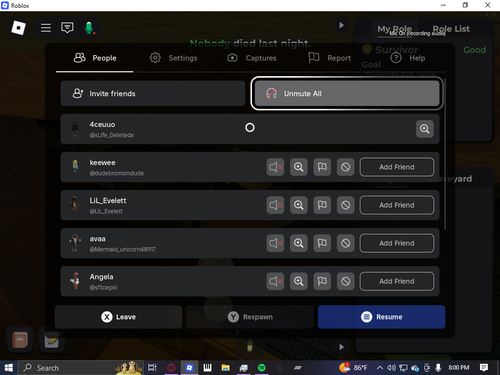
Task: Open Spotify from taskbar
Action: (262, 368)
